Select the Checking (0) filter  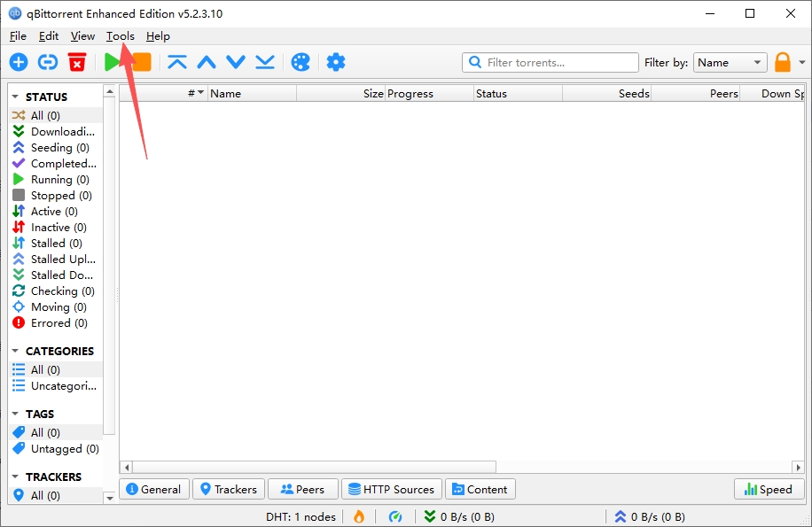[x=56, y=291]
